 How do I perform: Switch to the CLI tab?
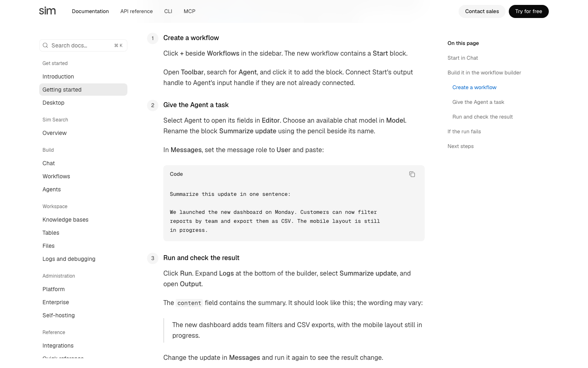pyautogui.click(x=168, y=11)
